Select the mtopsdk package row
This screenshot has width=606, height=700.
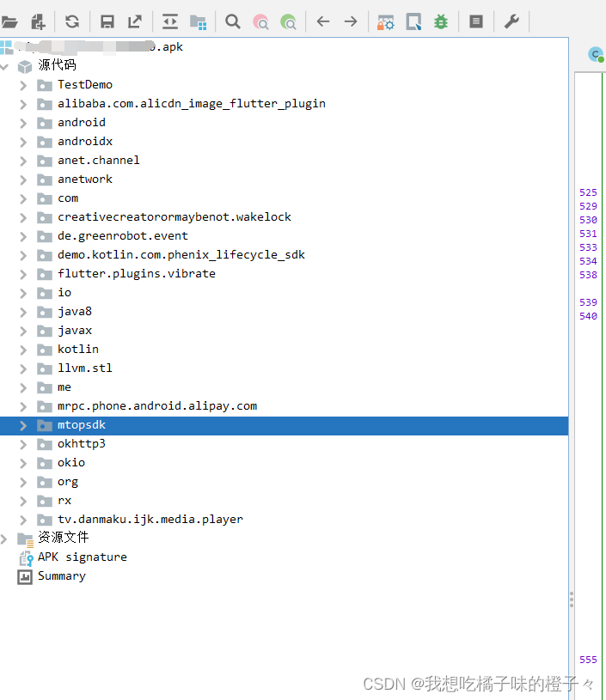point(82,425)
